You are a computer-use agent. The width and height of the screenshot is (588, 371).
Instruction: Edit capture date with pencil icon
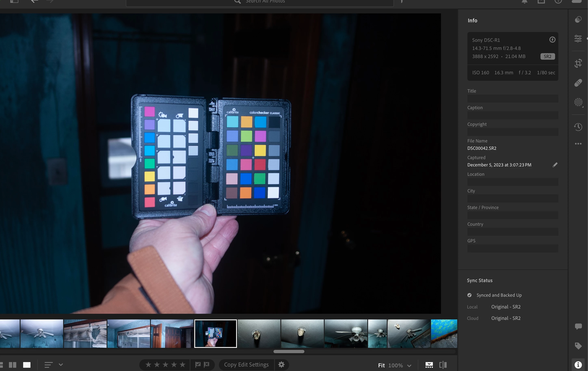coord(555,165)
